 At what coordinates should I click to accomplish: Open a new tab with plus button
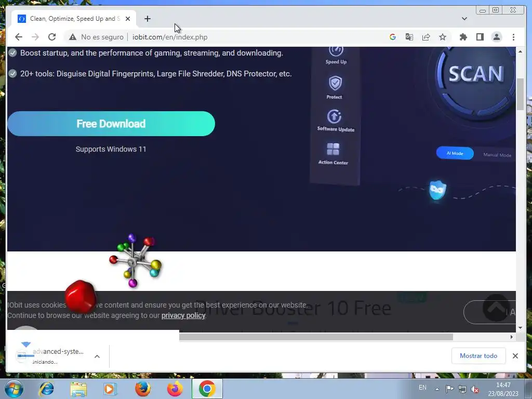click(x=147, y=19)
